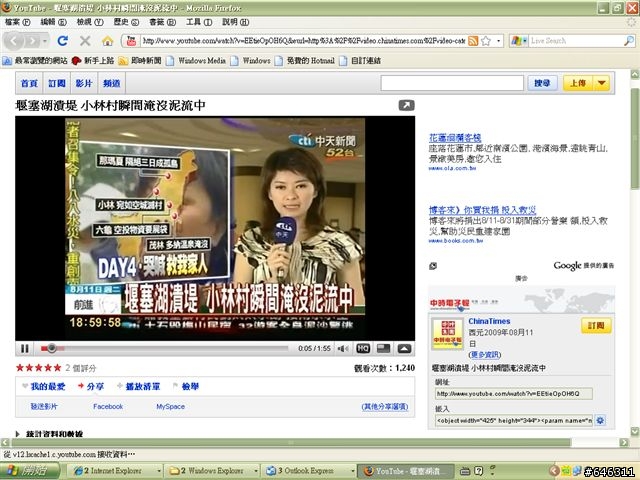Go back with Firefox back arrow
The width and height of the screenshot is (640, 480).
[14, 41]
